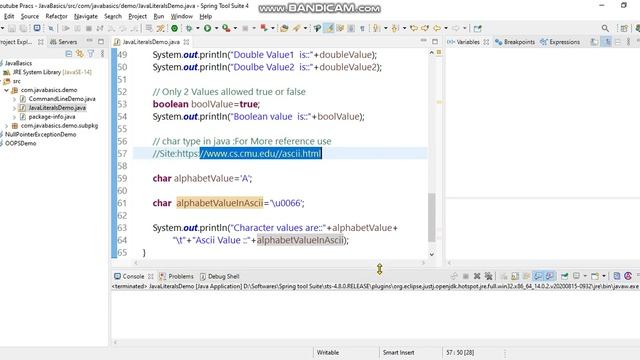Open the Display Selected Console dropdown
This screenshot has height=360, width=640.
tap(585, 276)
